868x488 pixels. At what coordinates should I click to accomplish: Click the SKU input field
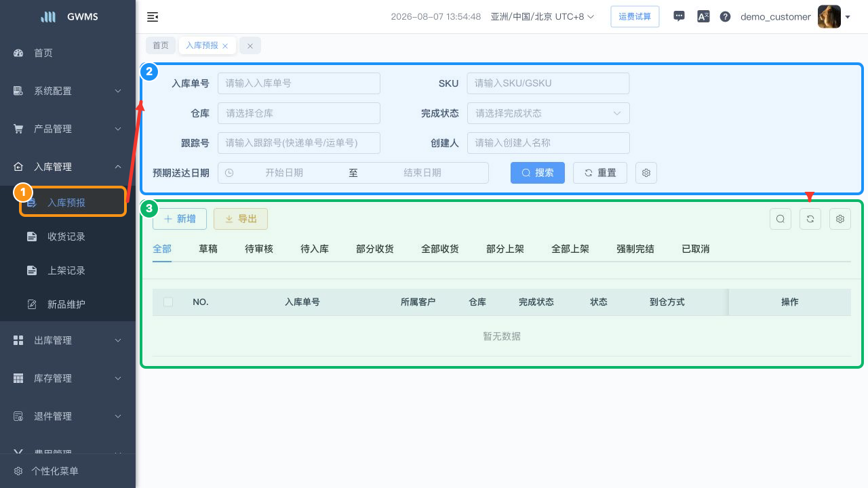(549, 83)
